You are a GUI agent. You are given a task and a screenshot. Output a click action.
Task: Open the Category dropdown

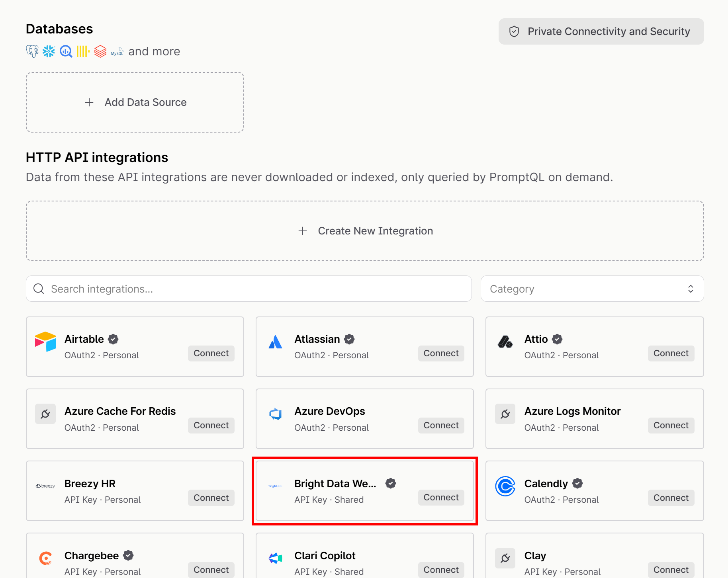592,289
